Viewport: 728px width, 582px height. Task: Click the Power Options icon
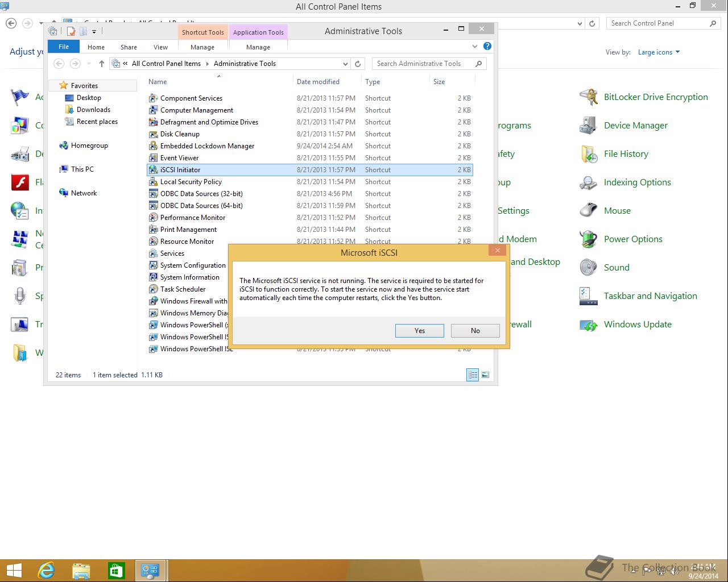pyautogui.click(x=589, y=239)
